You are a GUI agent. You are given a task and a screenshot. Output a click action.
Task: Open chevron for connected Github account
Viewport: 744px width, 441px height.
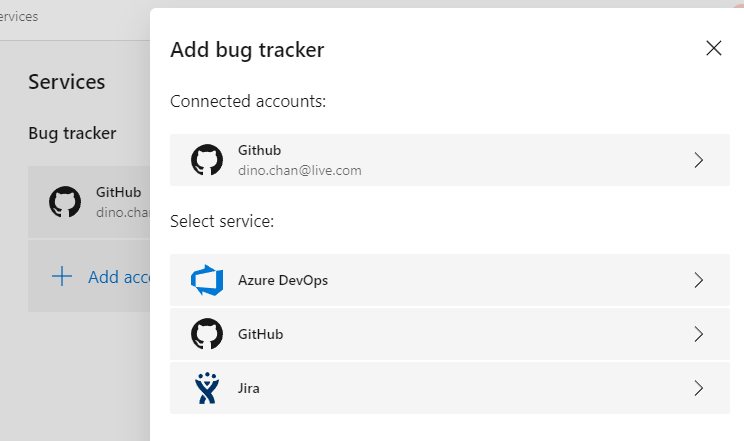click(698, 160)
